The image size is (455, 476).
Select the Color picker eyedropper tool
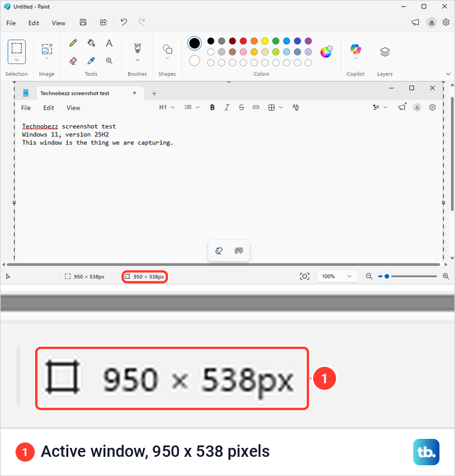pyautogui.click(x=91, y=60)
